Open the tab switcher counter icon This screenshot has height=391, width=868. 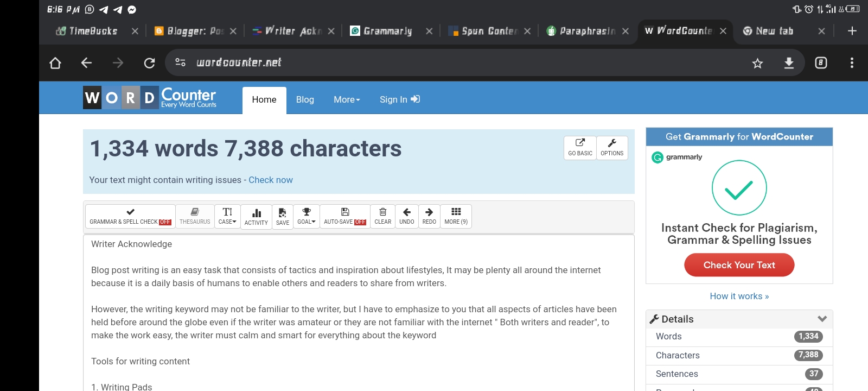[x=821, y=63]
